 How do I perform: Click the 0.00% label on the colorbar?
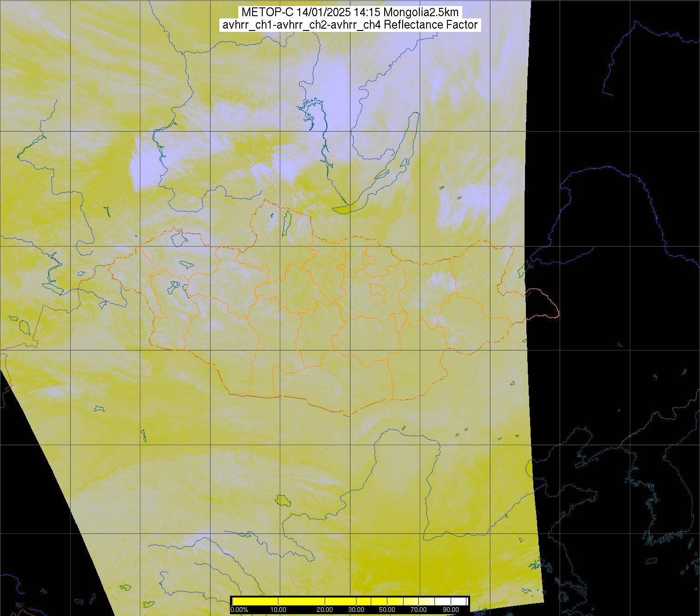pos(239,610)
